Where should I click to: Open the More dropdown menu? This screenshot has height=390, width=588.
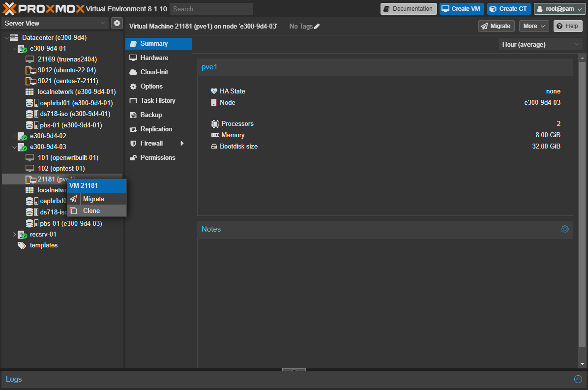(x=534, y=26)
